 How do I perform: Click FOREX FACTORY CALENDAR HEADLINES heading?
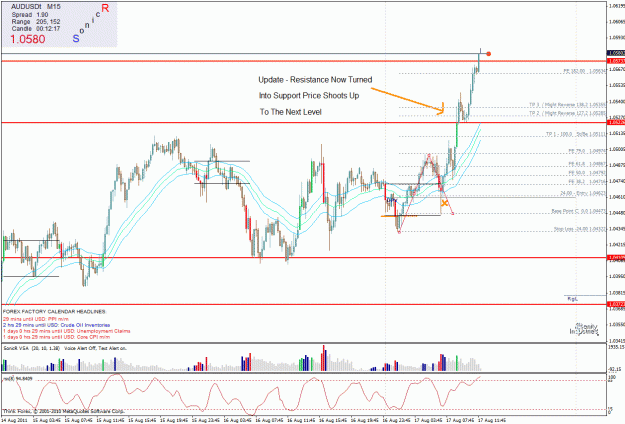(54, 311)
